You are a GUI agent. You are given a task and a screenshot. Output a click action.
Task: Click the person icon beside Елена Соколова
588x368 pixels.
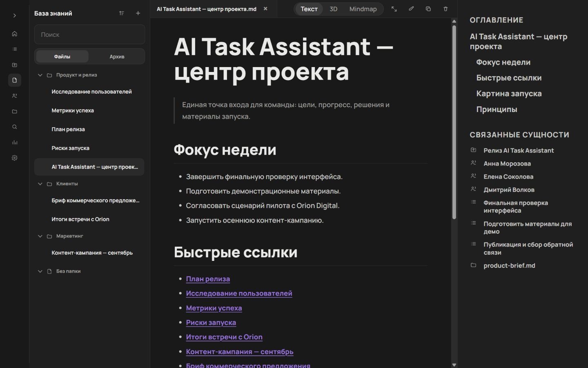(x=474, y=176)
